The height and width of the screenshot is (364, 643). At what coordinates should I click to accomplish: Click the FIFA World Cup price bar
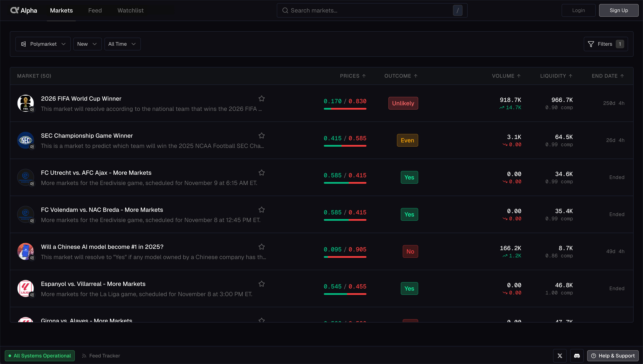tap(345, 109)
